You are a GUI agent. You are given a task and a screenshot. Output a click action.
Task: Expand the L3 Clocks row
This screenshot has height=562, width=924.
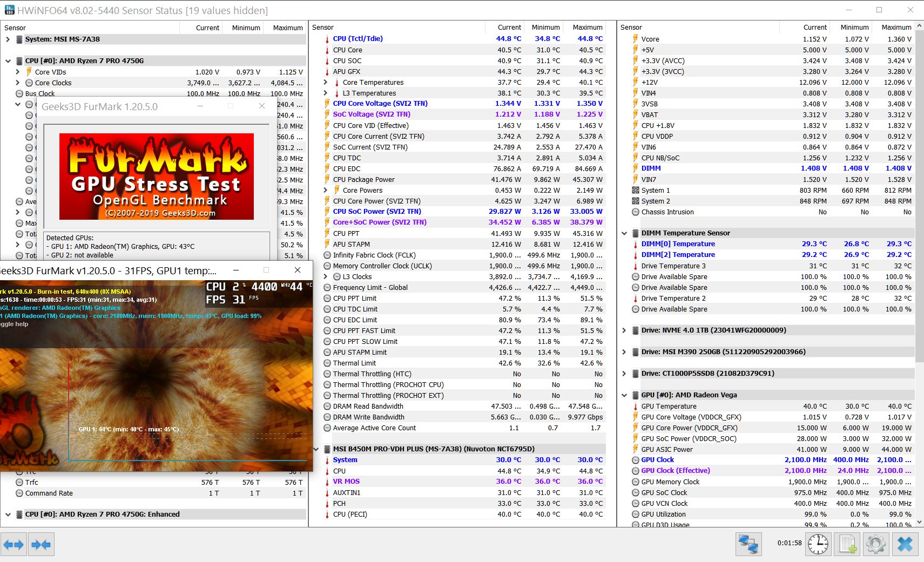[325, 276]
